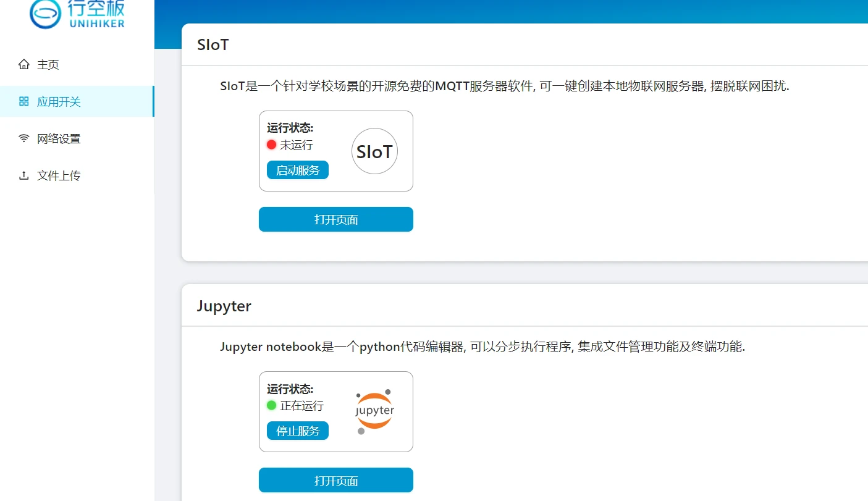Select the 应用开关 menu item
This screenshot has width=868, height=501.
[x=77, y=101]
